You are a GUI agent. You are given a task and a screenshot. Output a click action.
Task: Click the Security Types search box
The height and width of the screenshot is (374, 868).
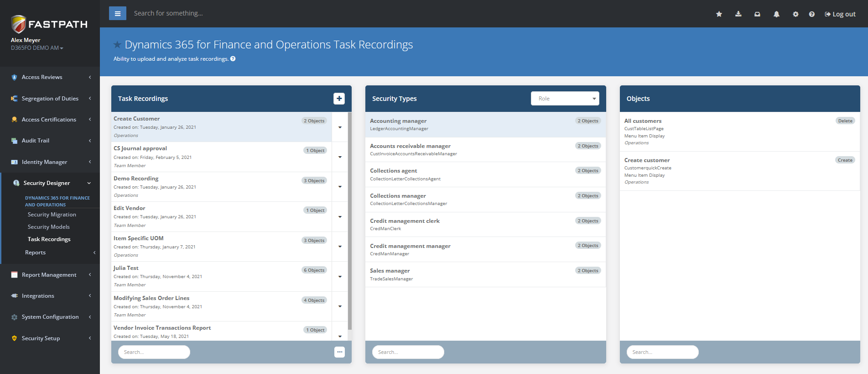[x=408, y=352]
